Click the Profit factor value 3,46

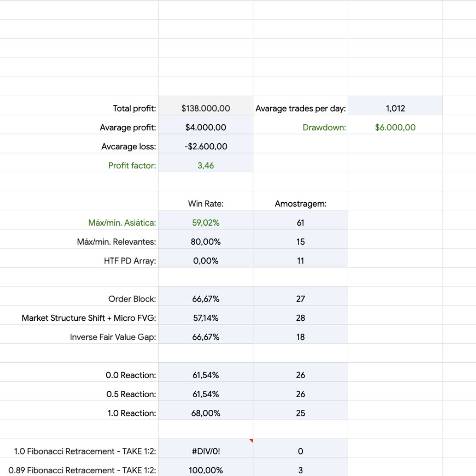[x=205, y=166]
